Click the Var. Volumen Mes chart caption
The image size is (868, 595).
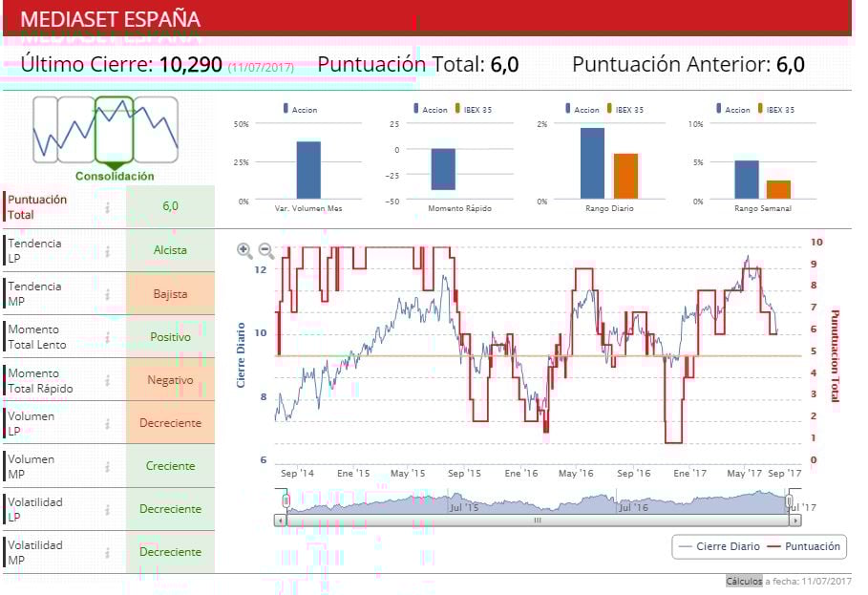308,208
